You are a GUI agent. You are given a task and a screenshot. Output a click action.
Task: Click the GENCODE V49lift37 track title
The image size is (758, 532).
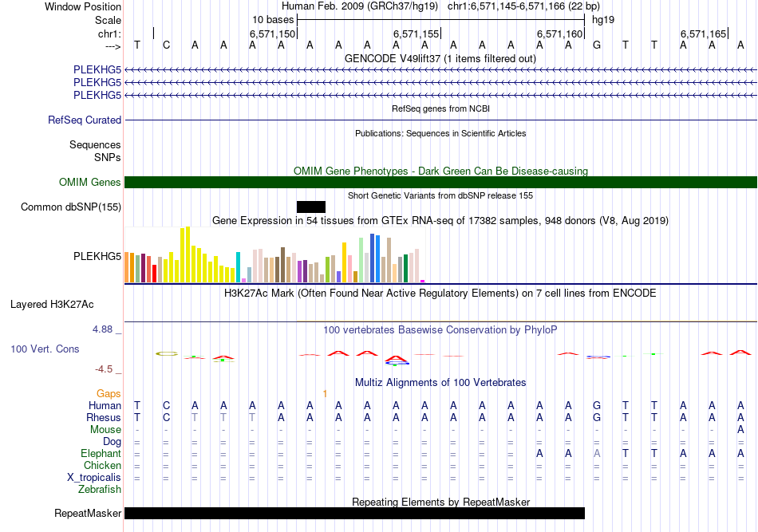[x=440, y=58]
